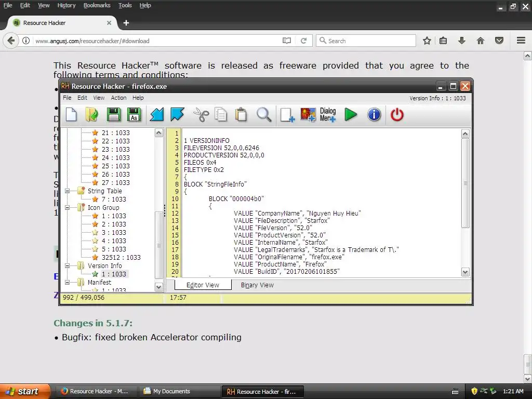Open Resource Hacker's Edit menu
This screenshot has height=399, width=532.
82,98
